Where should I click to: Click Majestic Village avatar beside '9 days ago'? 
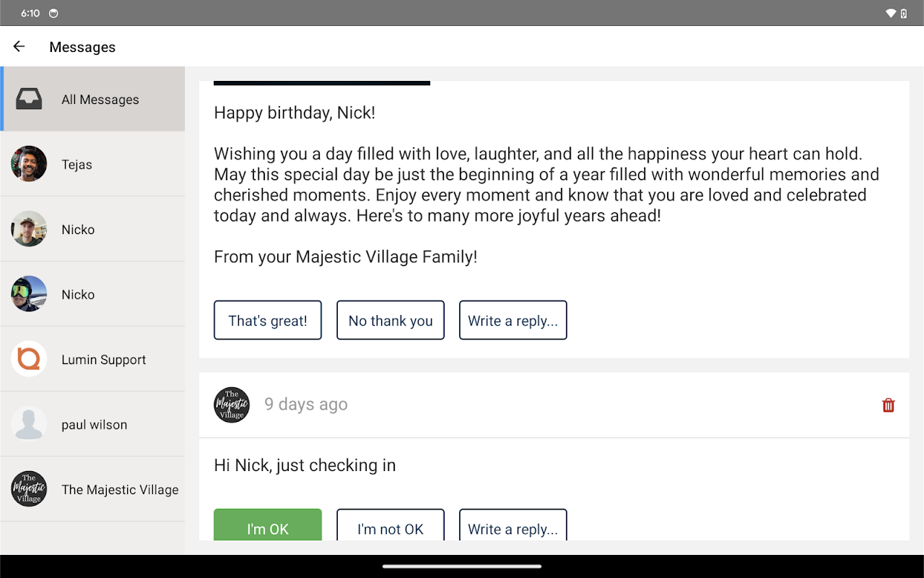(x=232, y=405)
